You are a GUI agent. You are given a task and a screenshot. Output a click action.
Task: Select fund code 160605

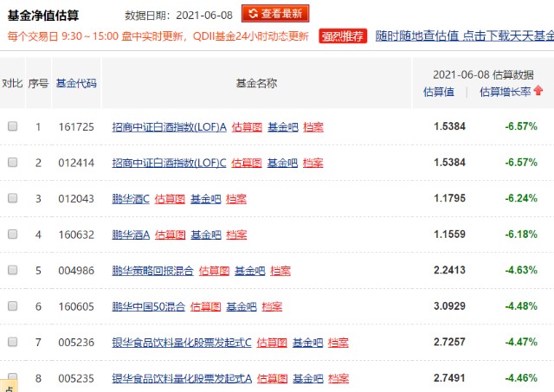tap(76, 306)
